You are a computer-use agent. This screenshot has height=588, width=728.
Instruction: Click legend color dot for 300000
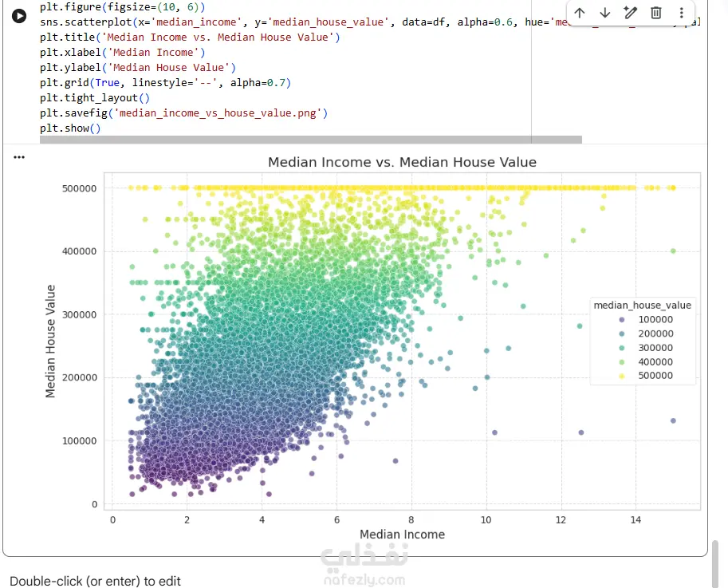[x=622, y=348]
